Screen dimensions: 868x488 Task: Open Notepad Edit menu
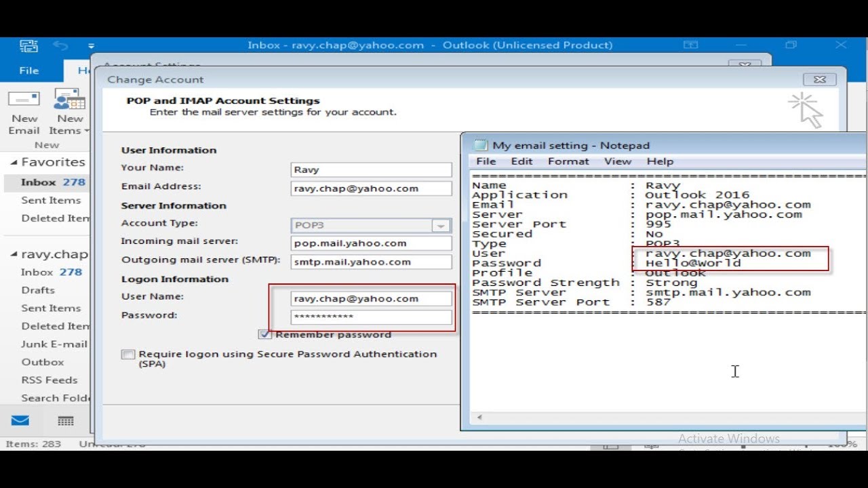pos(521,161)
